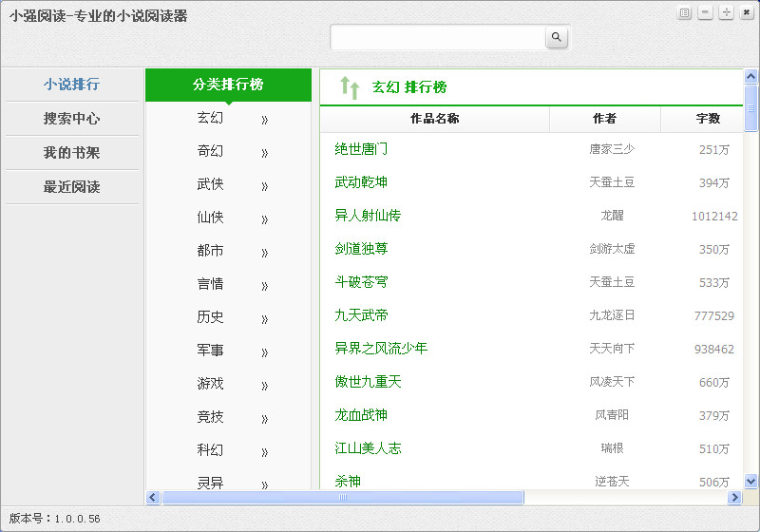Select the 玄幻 category
This screenshot has height=532, width=760.
(210, 118)
